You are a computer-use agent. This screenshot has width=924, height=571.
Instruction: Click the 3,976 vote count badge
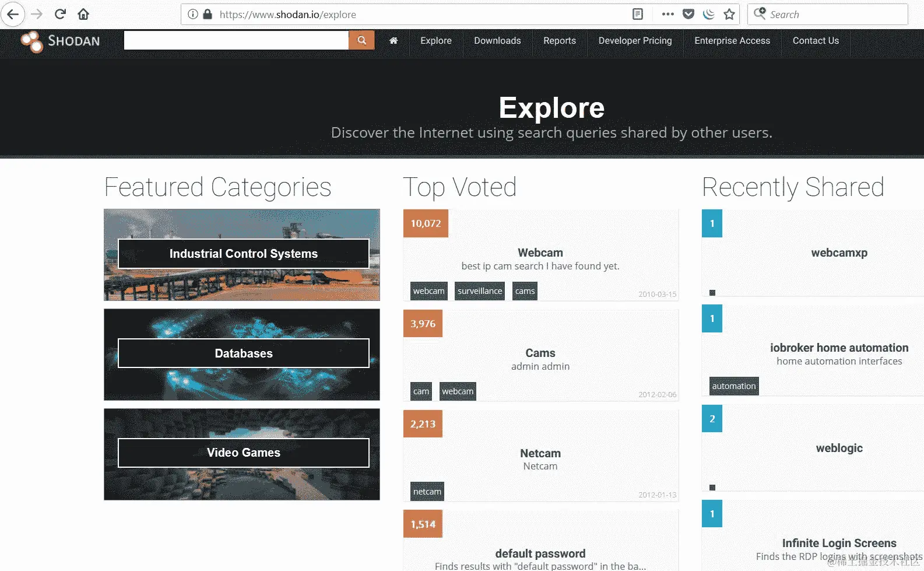point(423,324)
